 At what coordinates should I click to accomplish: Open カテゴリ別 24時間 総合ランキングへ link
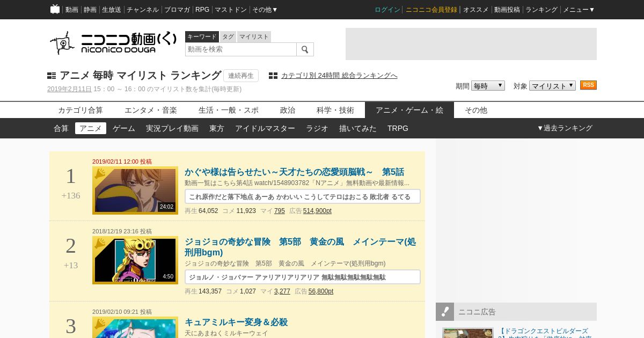pos(339,76)
